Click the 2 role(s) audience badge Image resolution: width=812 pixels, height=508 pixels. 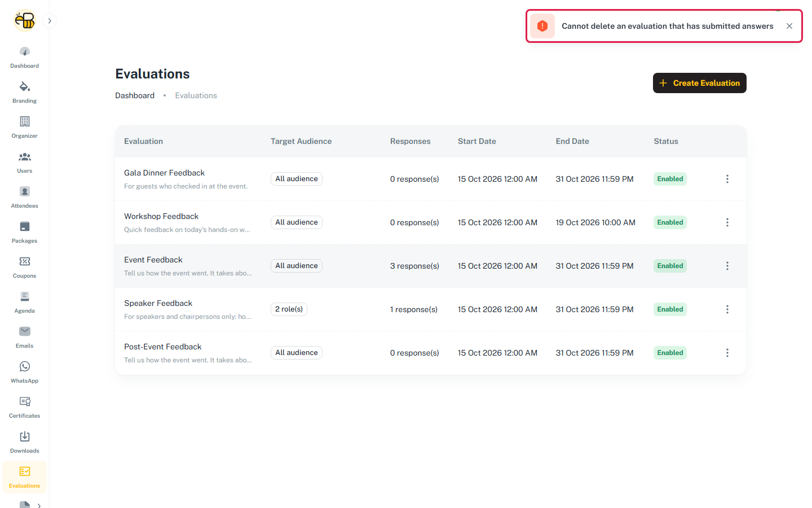(289, 309)
